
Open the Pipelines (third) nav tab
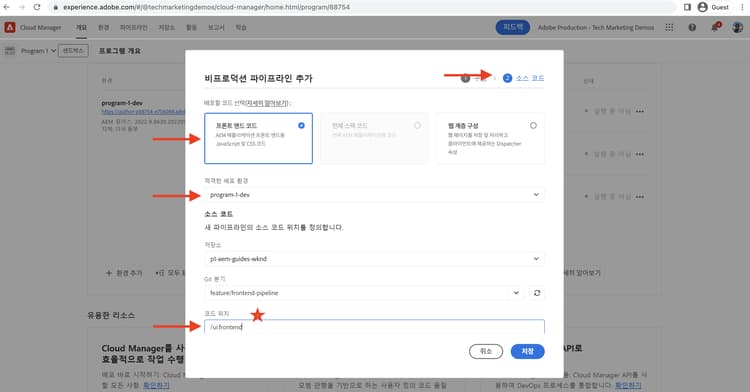click(133, 27)
